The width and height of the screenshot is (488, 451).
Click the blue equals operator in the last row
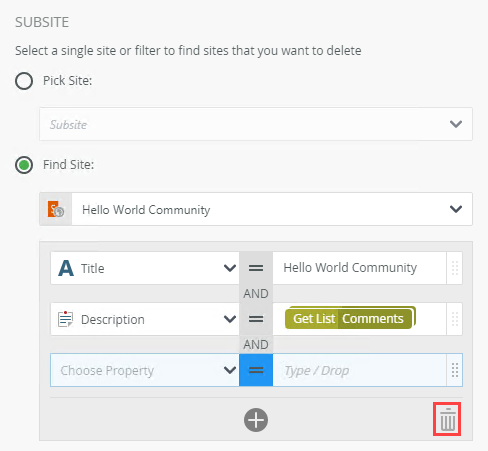click(256, 370)
